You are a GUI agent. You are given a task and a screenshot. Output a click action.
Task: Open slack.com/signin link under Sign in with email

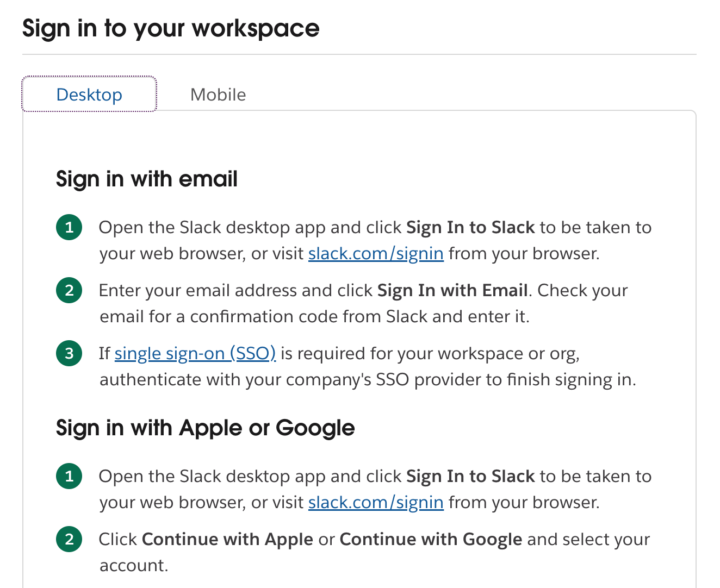pyautogui.click(x=376, y=254)
